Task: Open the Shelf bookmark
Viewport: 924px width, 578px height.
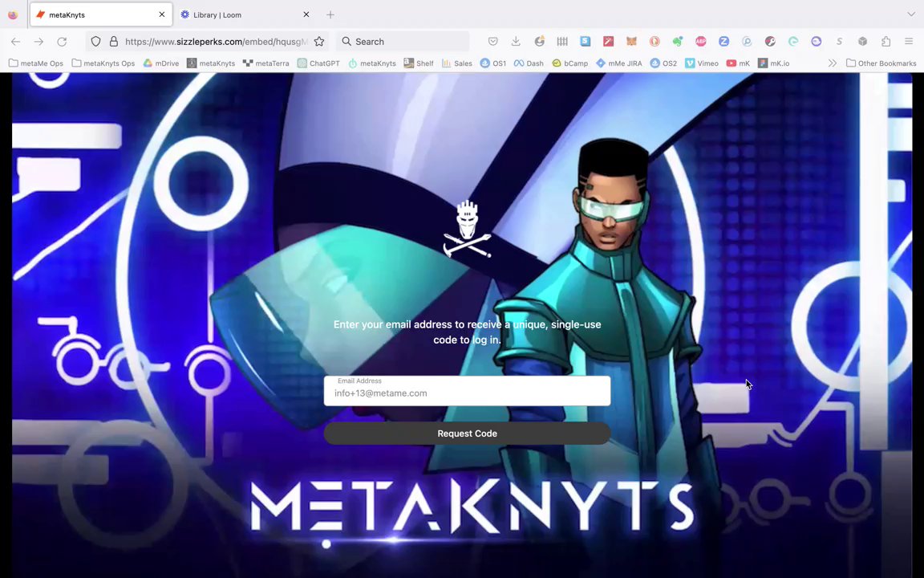Action: [x=419, y=63]
